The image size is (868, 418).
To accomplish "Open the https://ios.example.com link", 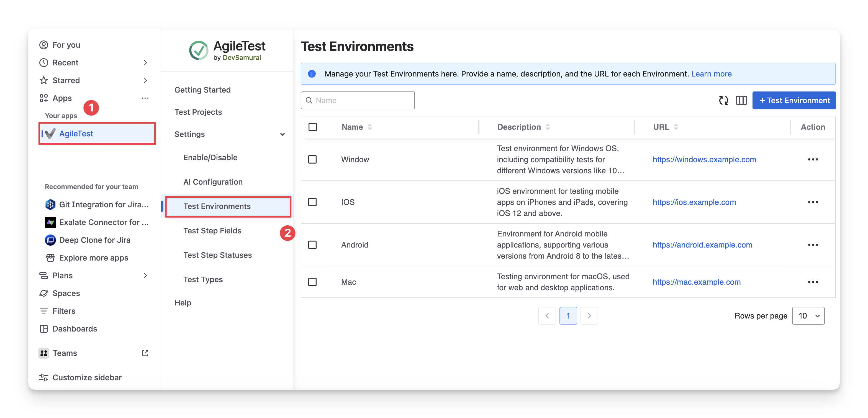I will [694, 202].
